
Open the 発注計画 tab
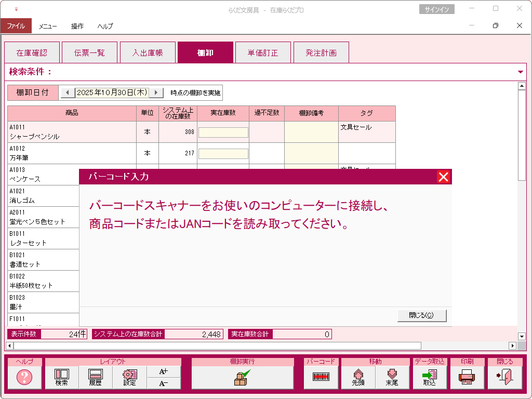pos(321,53)
